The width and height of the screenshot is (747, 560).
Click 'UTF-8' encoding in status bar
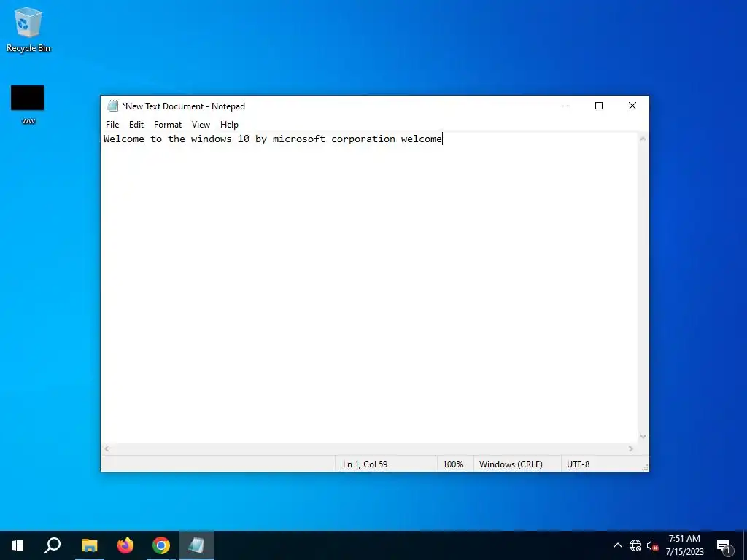click(x=578, y=464)
